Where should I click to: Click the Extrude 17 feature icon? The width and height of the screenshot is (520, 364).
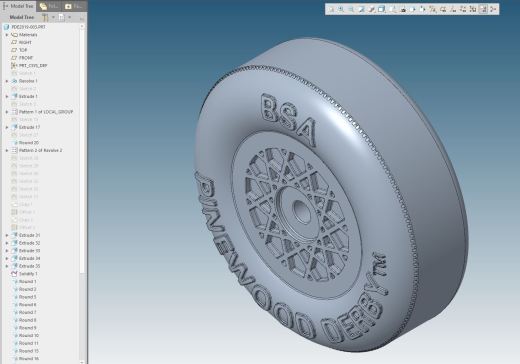pyautogui.click(x=14, y=127)
